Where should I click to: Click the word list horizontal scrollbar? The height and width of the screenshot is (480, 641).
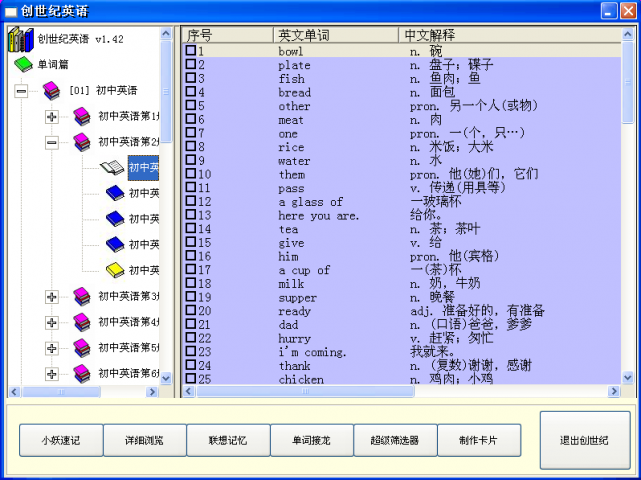tap(400, 392)
